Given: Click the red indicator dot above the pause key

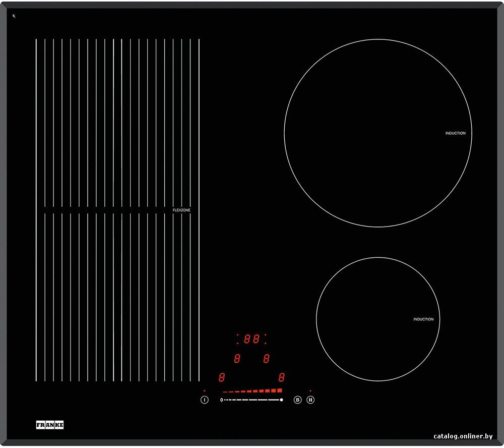Looking at the screenshot, I should pos(310,390).
